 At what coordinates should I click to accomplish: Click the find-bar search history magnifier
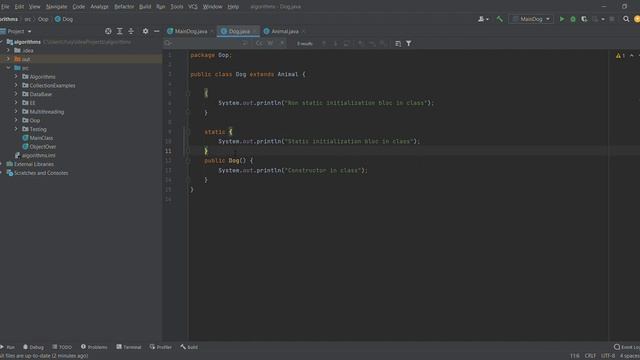[168, 43]
